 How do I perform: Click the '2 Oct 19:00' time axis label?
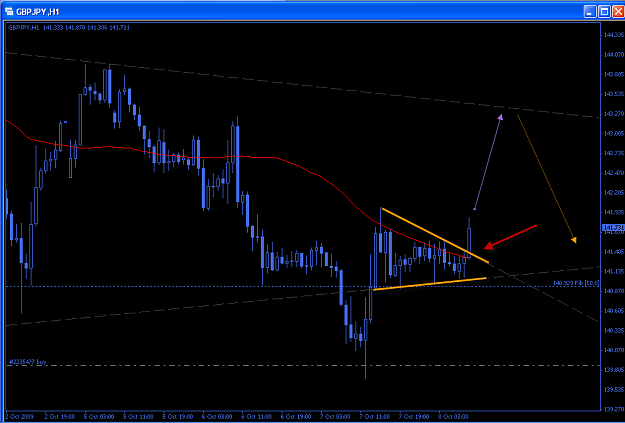click(x=61, y=417)
